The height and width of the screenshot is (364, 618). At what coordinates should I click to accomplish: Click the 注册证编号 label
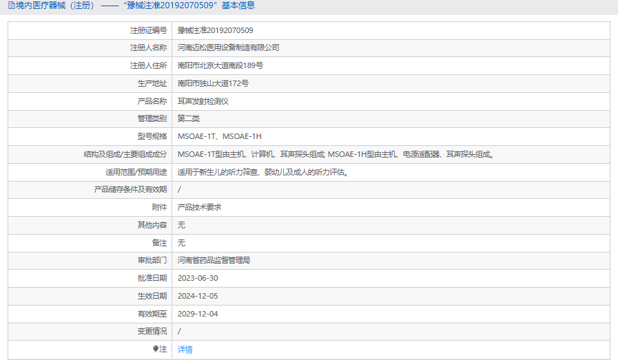[x=149, y=30]
